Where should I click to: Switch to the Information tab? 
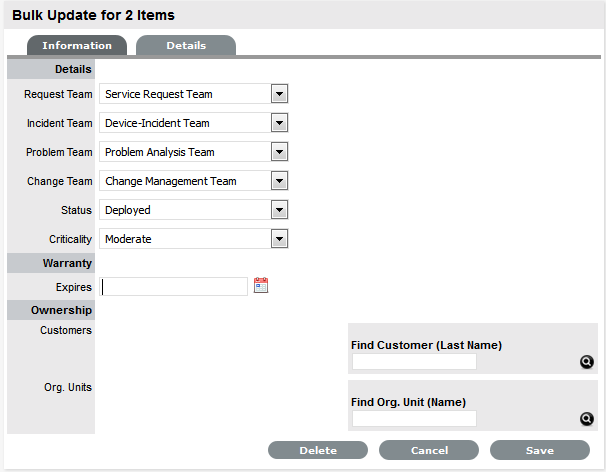coord(77,45)
